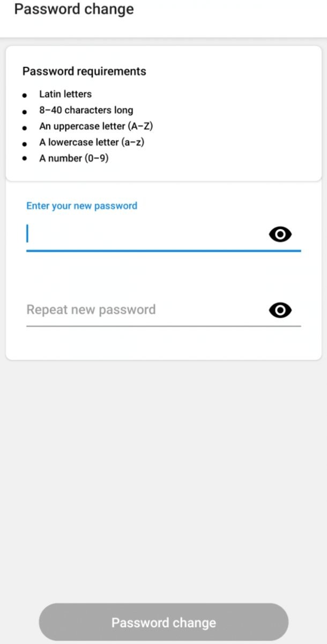Tap the A number (0–9) requirement
This screenshot has width=327, height=644.
pyautogui.click(x=74, y=158)
